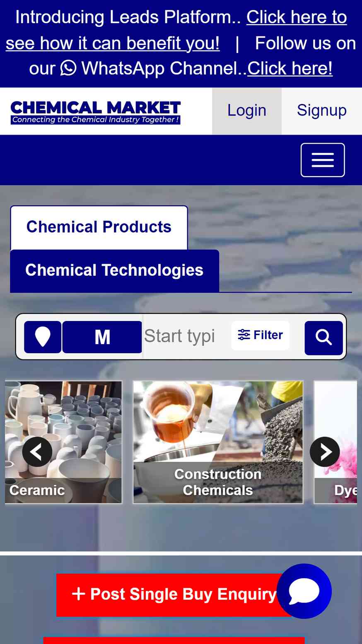
Task: Click the location pin icon button
Action: coord(43,337)
